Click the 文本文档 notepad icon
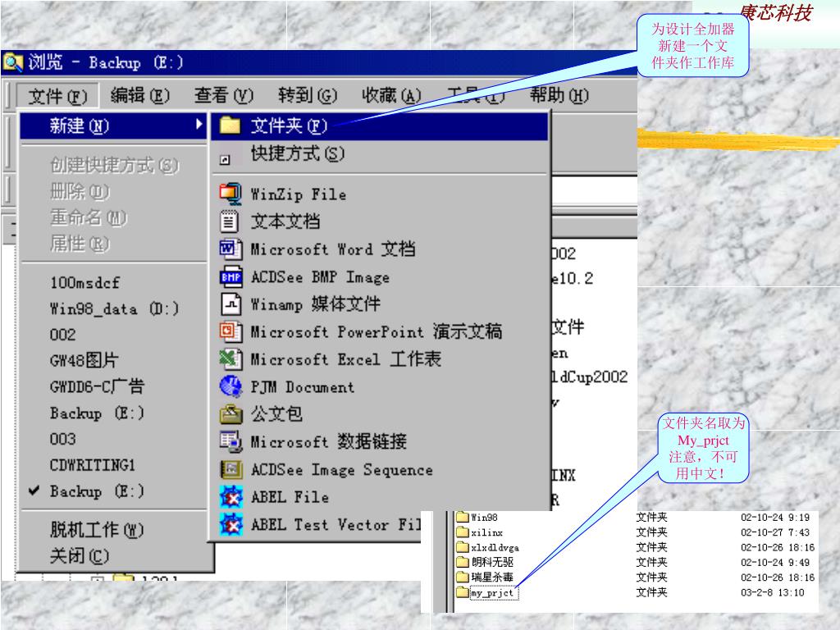This screenshot has width=840, height=630. 230,221
